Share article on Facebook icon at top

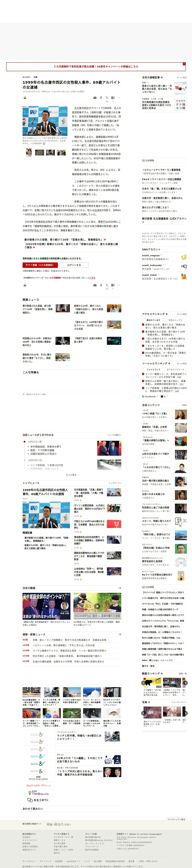[x=101, y=98]
